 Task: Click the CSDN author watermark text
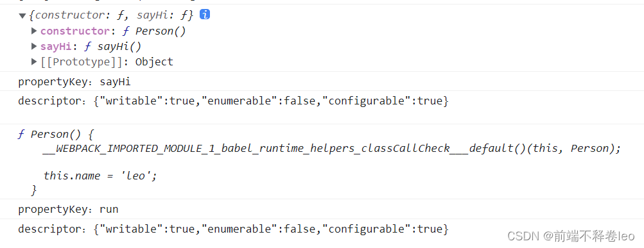click(571, 236)
